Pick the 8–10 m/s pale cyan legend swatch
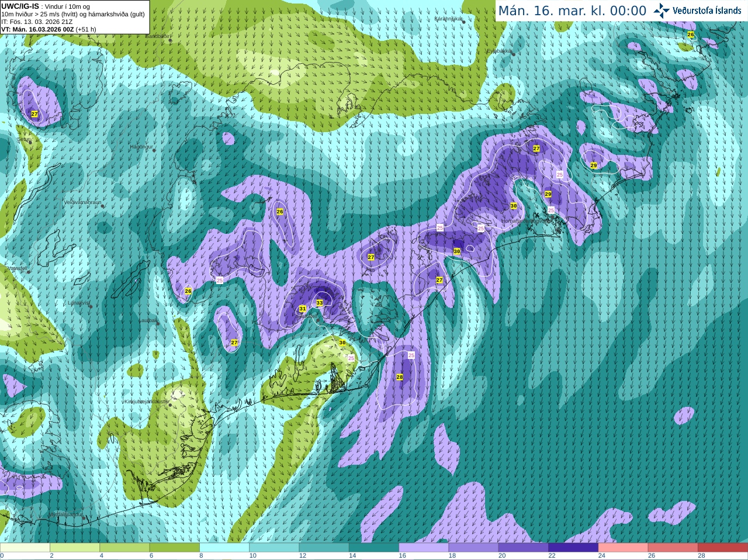Image resolution: width=748 pixels, height=560 pixels. tap(224, 548)
